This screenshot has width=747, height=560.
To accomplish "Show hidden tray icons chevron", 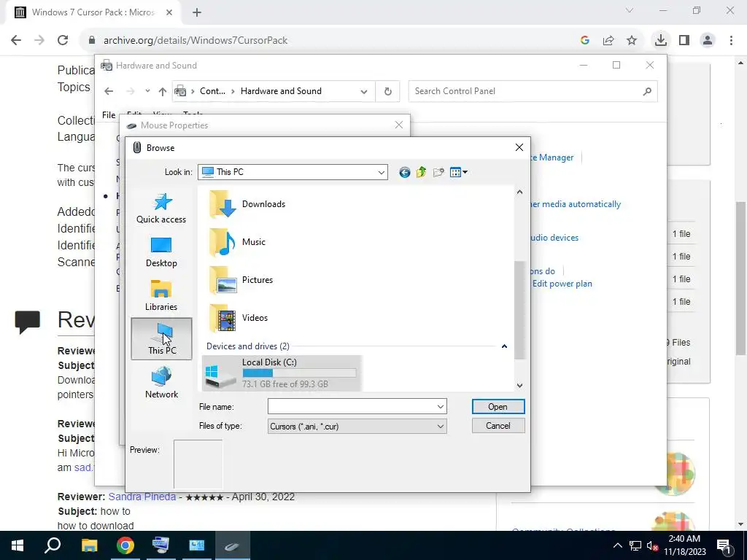I will click(617, 545).
